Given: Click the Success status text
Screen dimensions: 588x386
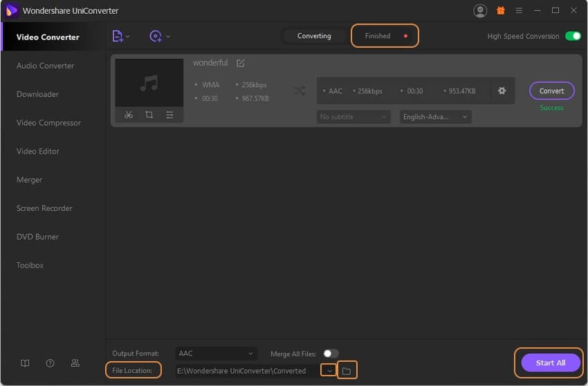Looking at the screenshot, I should [x=551, y=108].
